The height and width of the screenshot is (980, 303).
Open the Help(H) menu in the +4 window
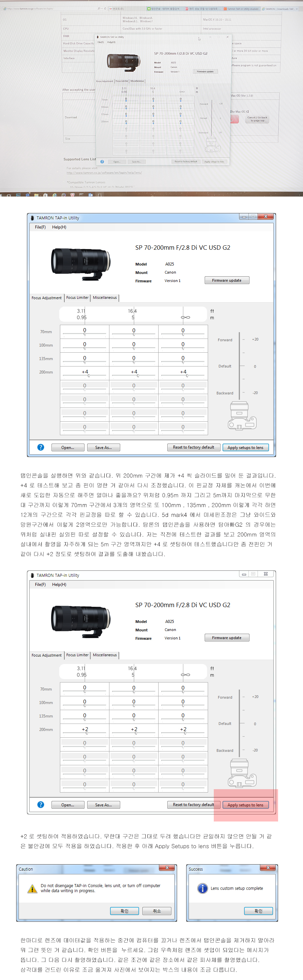(x=59, y=227)
